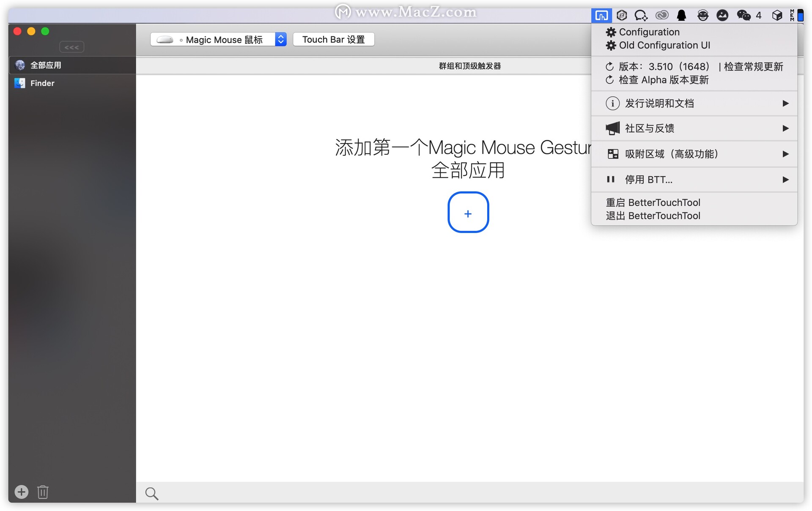Click the blue dropdown stepper arrows
The height and width of the screenshot is (511, 812).
pos(281,39)
